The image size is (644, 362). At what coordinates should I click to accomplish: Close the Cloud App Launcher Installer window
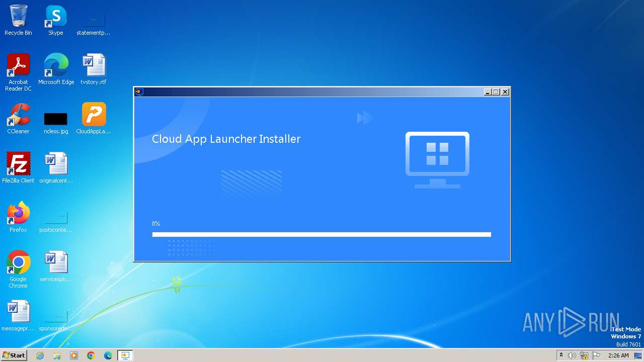[x=505, y=92]
